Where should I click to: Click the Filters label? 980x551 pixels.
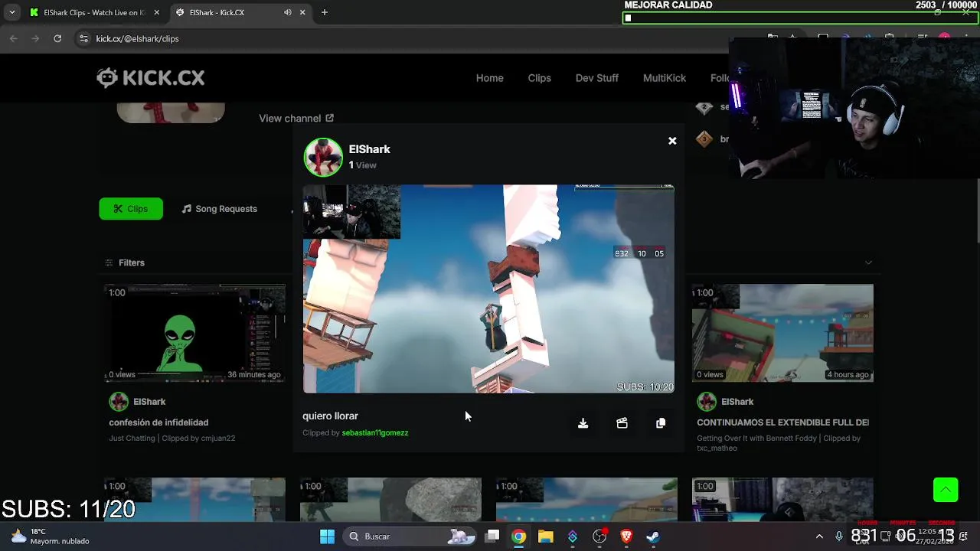pos(131,262)
